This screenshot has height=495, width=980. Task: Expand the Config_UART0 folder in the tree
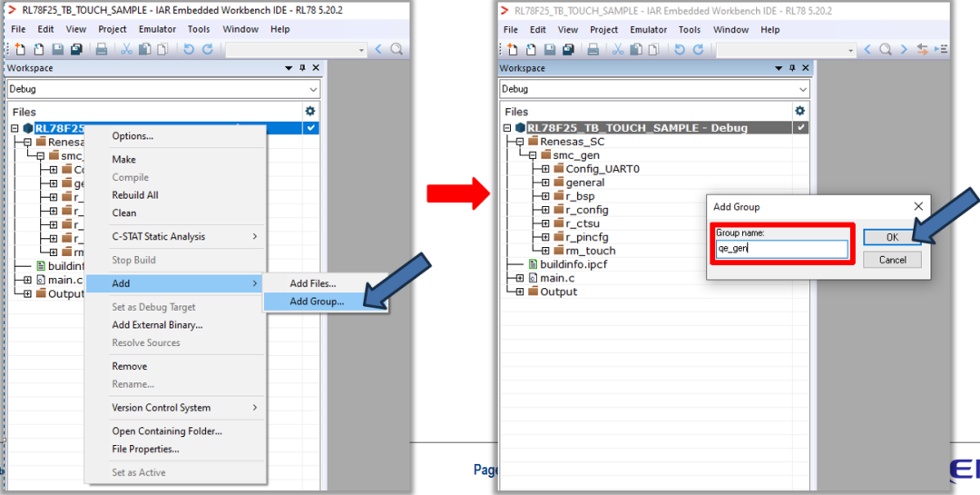click(544, 169)
